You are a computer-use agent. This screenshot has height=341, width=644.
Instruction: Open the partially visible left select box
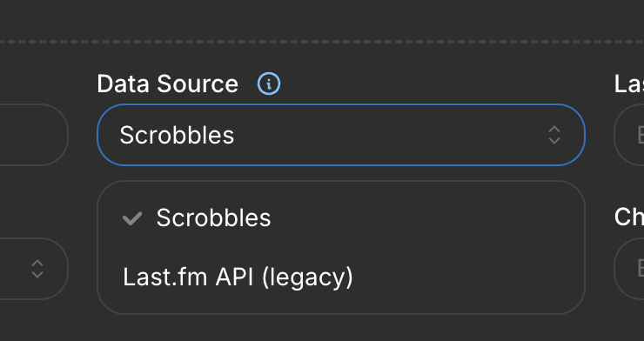pyautogui.click(x=34, y=269)
